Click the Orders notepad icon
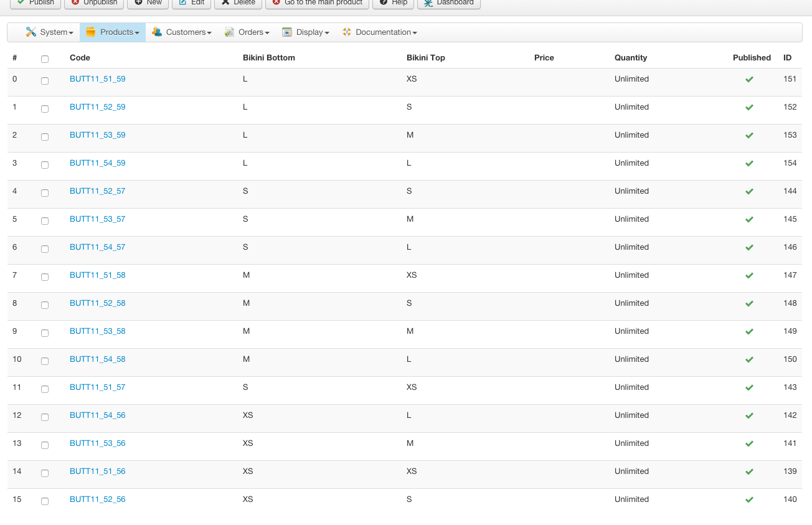 pos(229,32)
